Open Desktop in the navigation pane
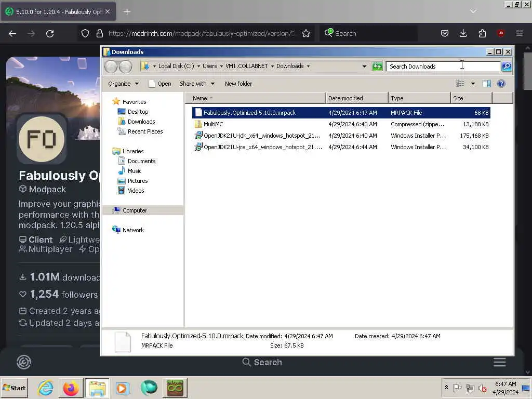The height and width of the screenshot is (399, 532). tap(138, 111)
